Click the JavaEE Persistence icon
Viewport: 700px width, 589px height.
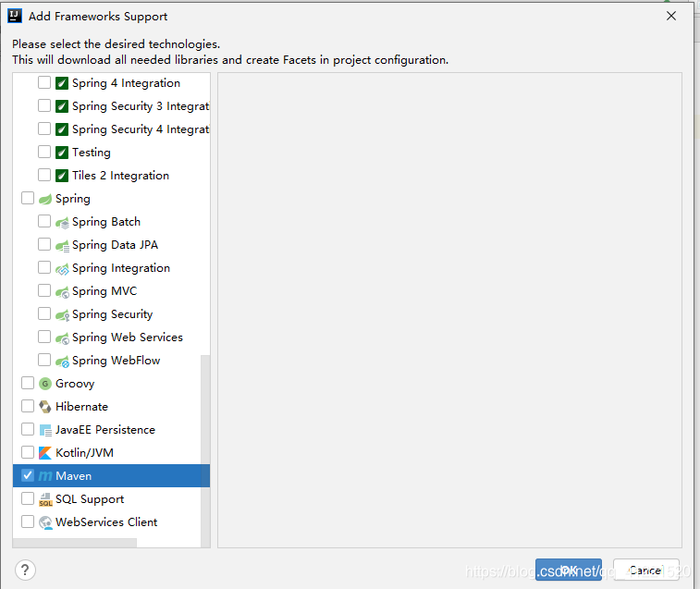pyautogui.click(x=45, y=430)
